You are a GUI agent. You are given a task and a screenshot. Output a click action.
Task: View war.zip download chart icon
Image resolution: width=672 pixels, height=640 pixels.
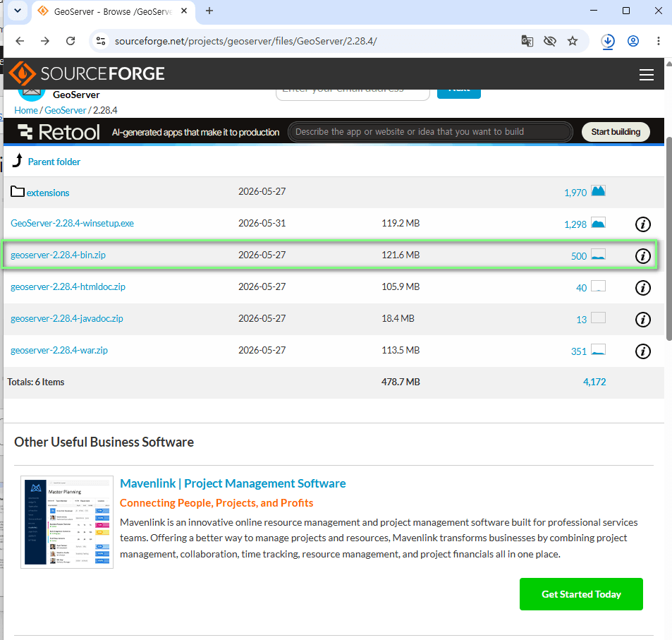(x=598, y=349)
